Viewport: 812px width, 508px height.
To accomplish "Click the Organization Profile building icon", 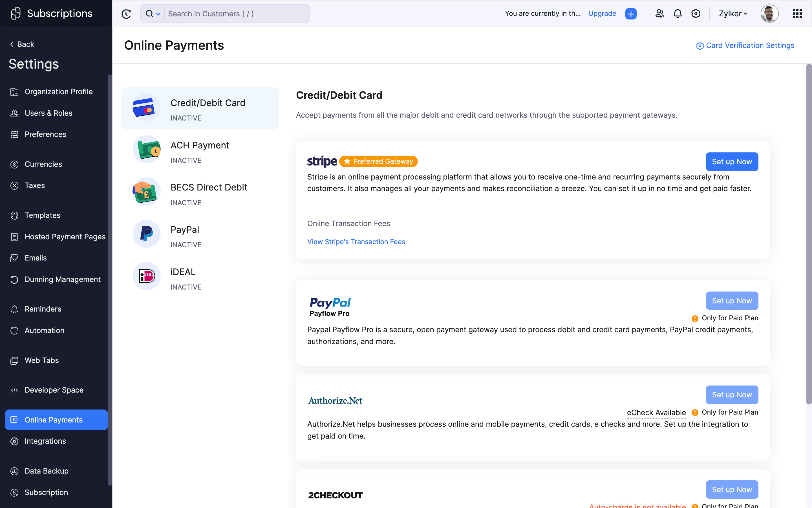I will (14, 92).
